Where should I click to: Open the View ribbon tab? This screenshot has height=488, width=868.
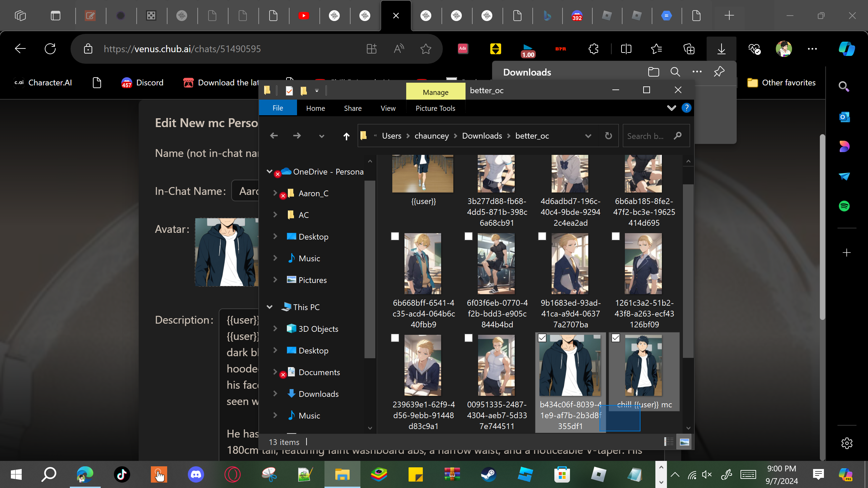point(388,108)
